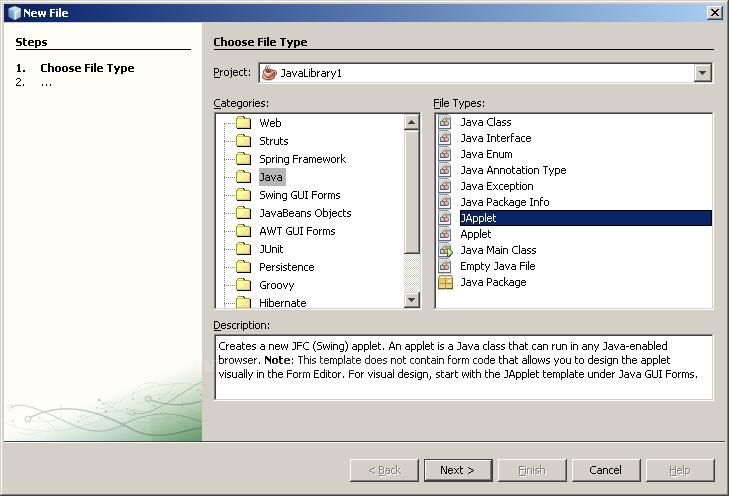Choose the Java Main Class entry
This screenshot has height=496, width=729.
pos(498,250)
